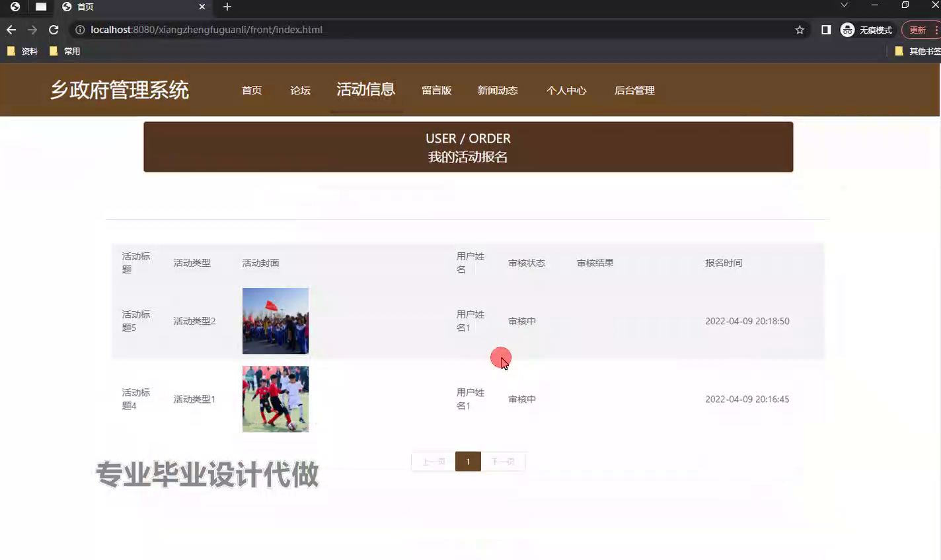Close the 首页 browser tab
This screenshot has height=560, width=941.
202,7
